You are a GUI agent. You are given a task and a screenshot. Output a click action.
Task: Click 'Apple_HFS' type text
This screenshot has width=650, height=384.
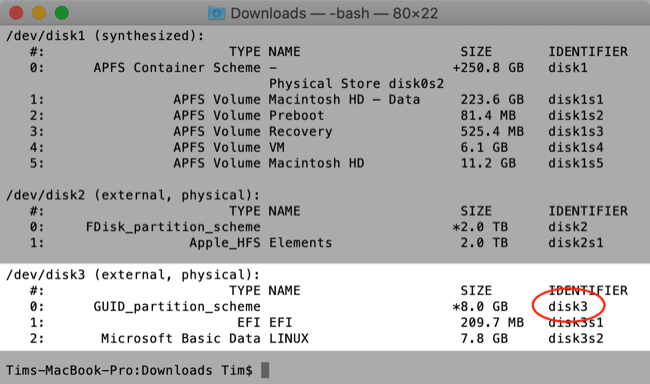225,243
